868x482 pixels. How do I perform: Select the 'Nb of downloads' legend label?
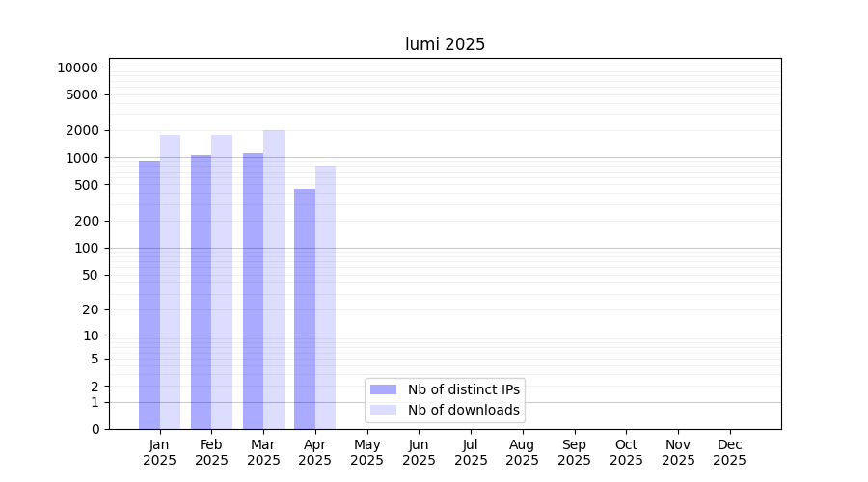pos(464,410)
